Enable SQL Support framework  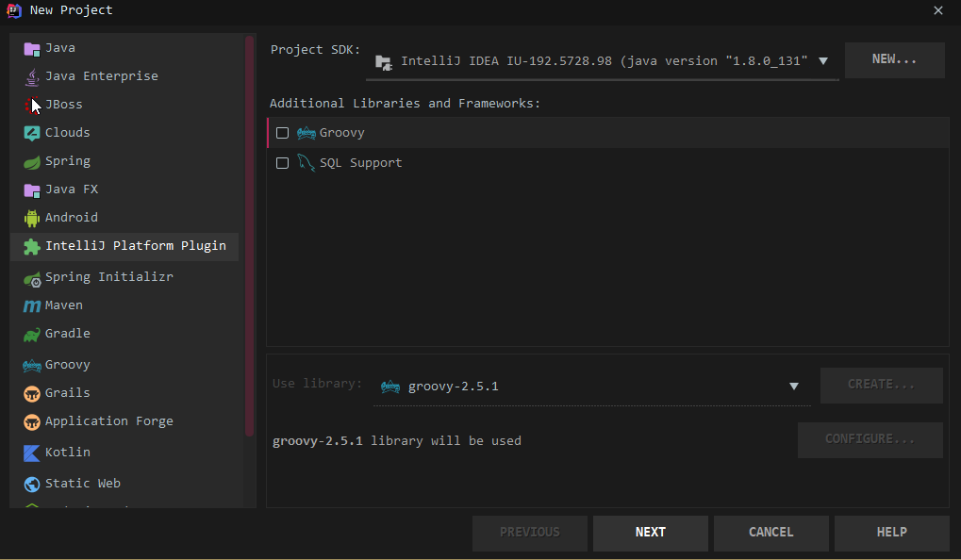coord(282,162)
